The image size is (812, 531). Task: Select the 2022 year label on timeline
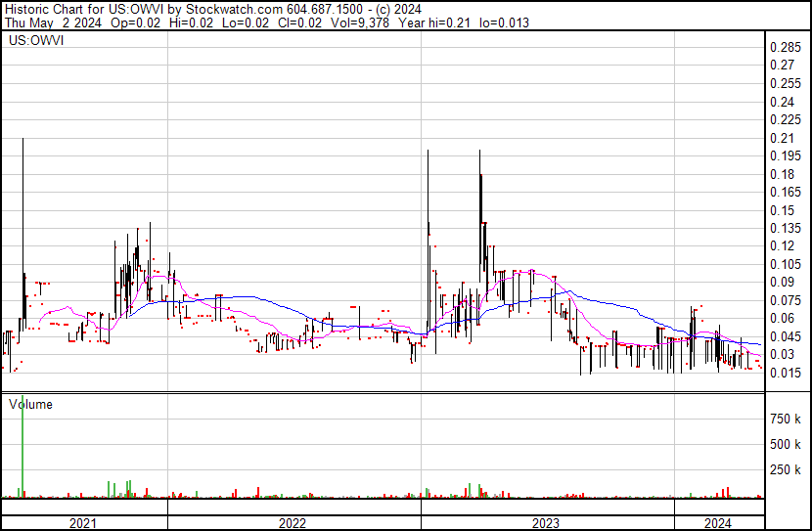pos(293,523)
